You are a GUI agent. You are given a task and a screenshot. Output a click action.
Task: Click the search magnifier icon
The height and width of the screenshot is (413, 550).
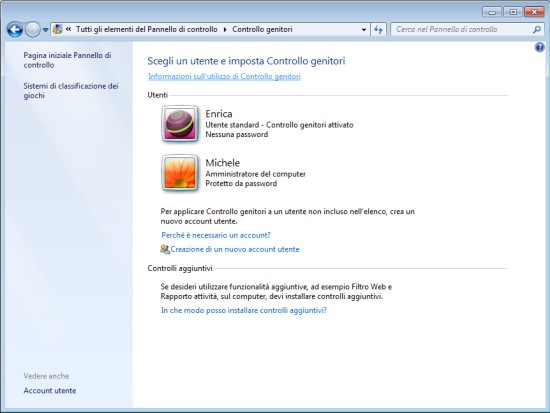537,29
